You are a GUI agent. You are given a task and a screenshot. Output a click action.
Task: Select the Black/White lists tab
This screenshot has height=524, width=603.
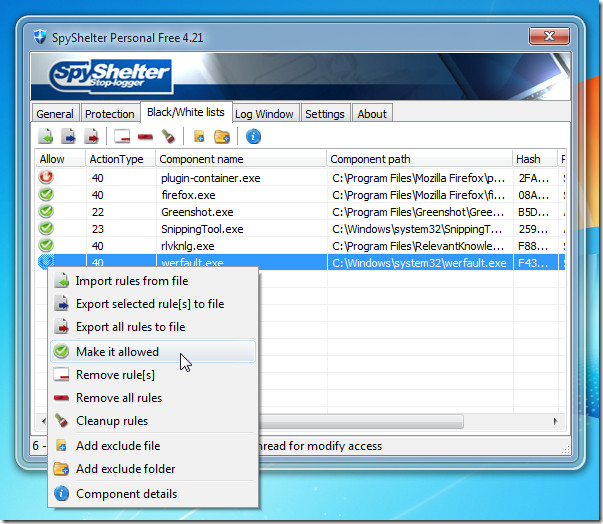click(x=186, y=112)
